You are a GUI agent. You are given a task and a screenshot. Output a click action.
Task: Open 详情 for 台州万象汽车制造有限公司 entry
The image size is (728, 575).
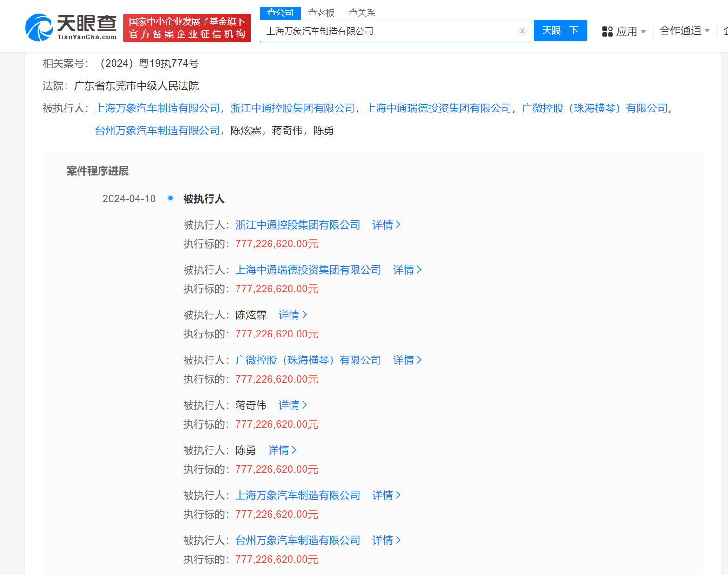click(x=386, y=541)
